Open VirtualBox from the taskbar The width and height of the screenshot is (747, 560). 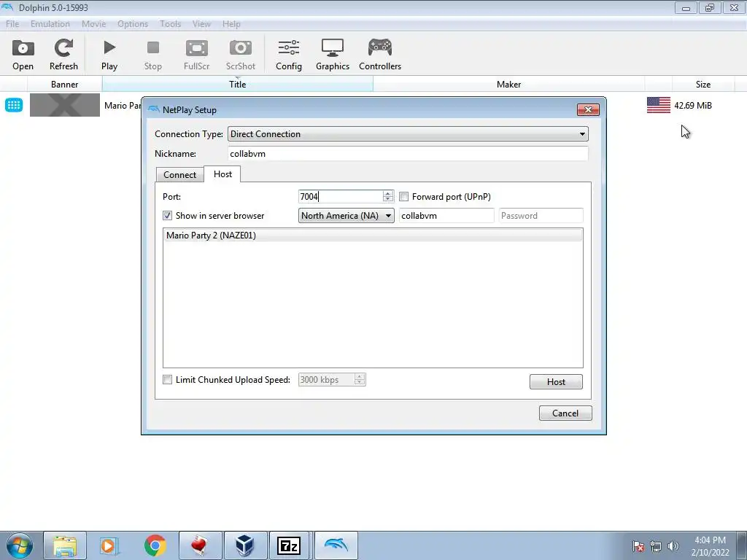coord(245,545)
